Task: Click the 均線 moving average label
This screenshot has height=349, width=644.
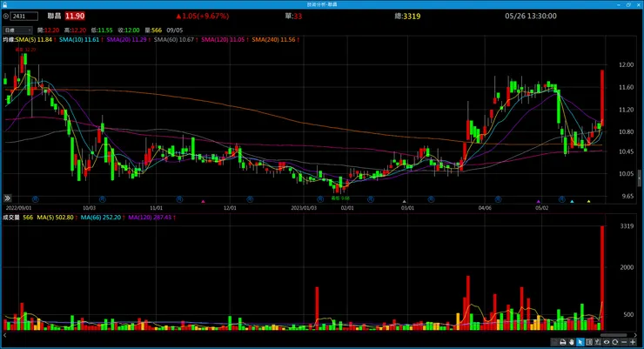Action: click(9, 40)
